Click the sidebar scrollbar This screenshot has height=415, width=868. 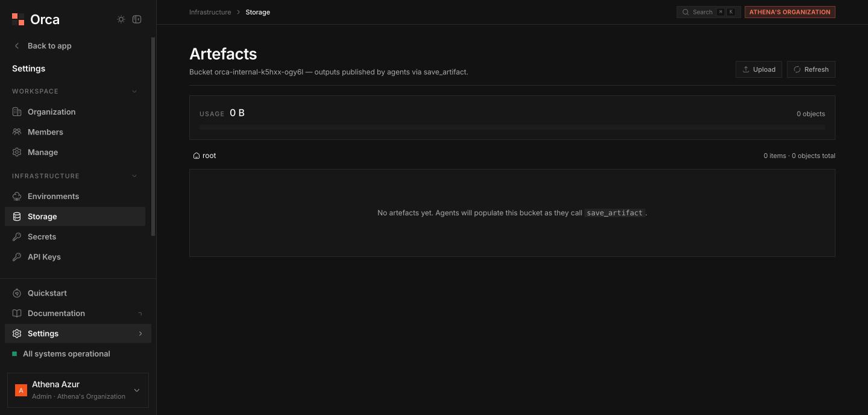pyautogui.click(x=153, y=136)
